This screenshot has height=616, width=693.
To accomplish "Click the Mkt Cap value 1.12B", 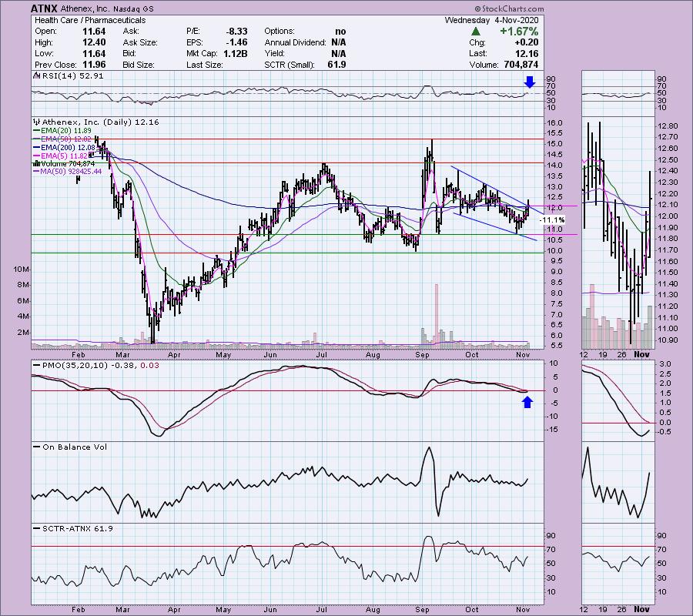I will coord(235,53).
